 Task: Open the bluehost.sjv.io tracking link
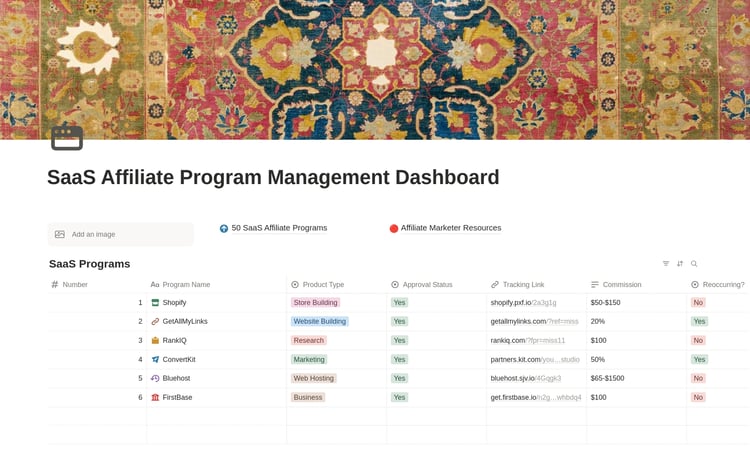tap(526, 378)
